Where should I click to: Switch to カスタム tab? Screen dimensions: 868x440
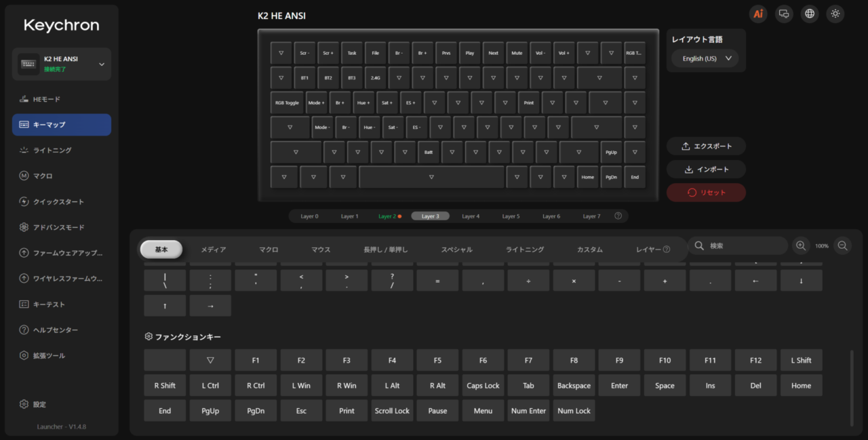[590, 249]
